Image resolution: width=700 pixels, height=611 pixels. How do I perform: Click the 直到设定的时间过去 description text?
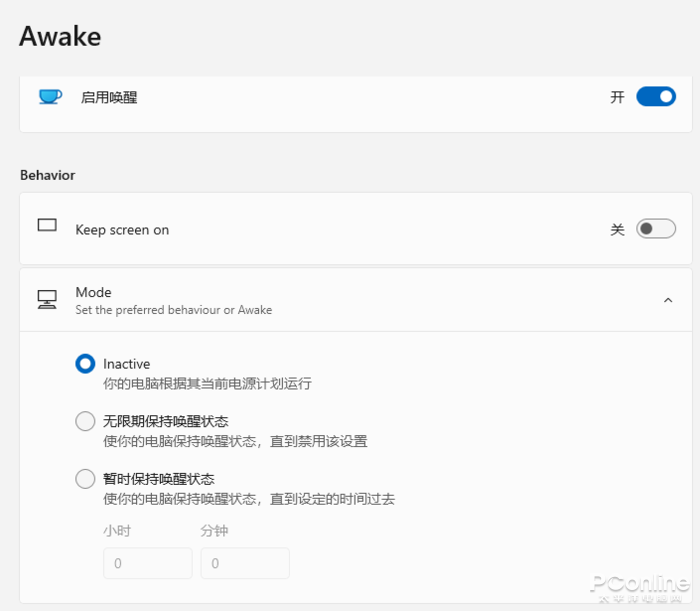coord(249,499)
